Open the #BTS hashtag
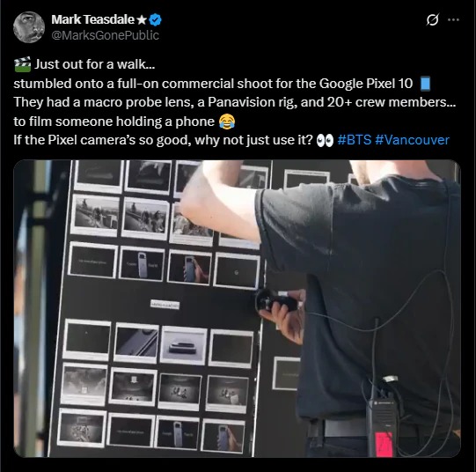 pos(355,140)
